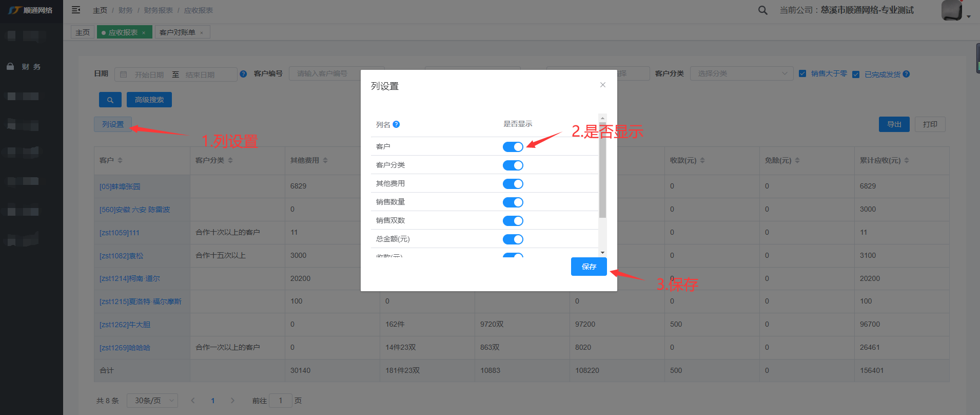Toggle 总金额(元) column display switch

(513, 239)
